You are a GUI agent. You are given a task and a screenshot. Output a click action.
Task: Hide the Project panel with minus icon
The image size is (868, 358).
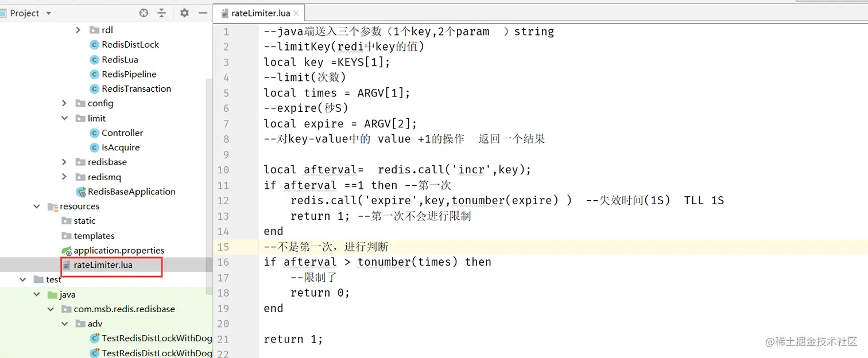pyautogui.click(x=203, y=13)
